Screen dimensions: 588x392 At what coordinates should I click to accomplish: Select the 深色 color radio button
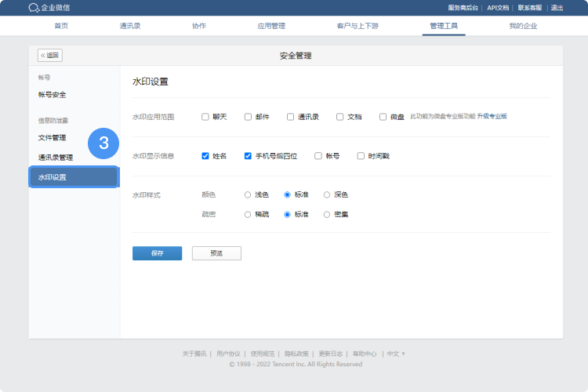click(x=327, y=194)
